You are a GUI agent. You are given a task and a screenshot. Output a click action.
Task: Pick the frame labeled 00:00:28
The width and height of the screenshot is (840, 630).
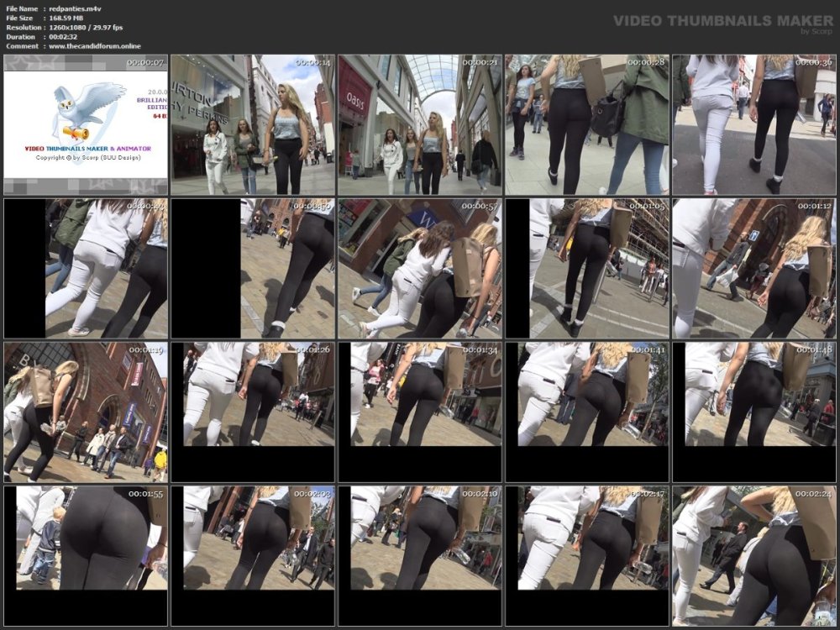coord(587,125)
